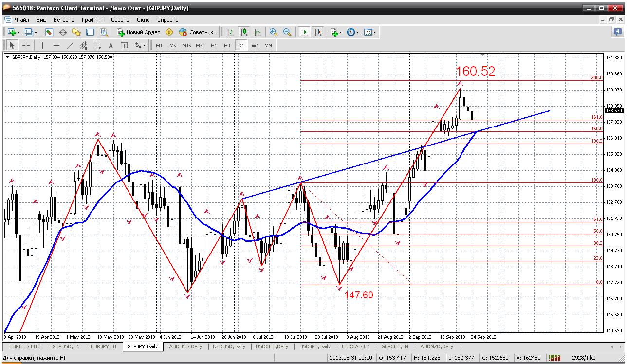627x364 pixels.
Task: Show the Terminal panel icon
Action: (90, 32)
